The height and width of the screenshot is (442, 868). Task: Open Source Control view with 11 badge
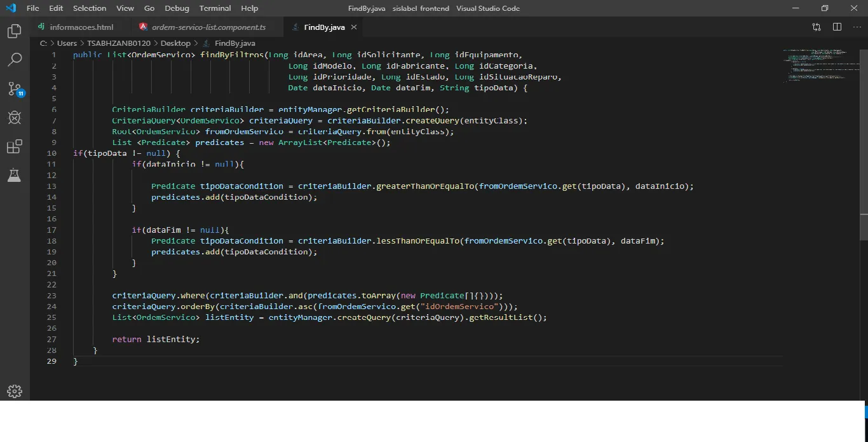click(x=15, y=89)
